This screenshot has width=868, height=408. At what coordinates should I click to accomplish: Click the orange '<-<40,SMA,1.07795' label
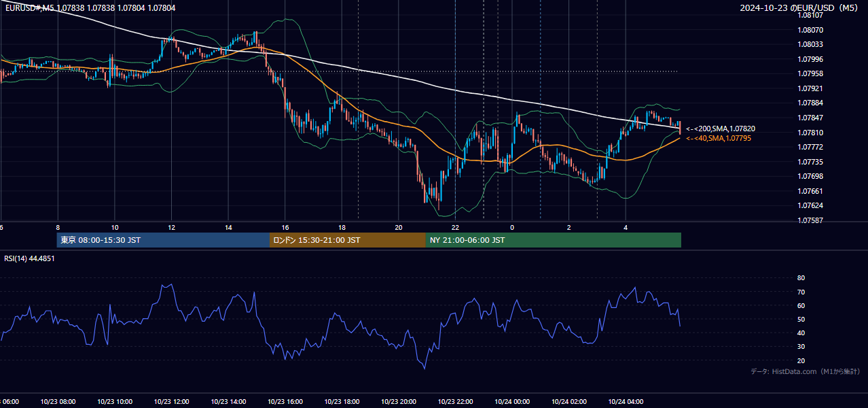[x=719, y=138]
